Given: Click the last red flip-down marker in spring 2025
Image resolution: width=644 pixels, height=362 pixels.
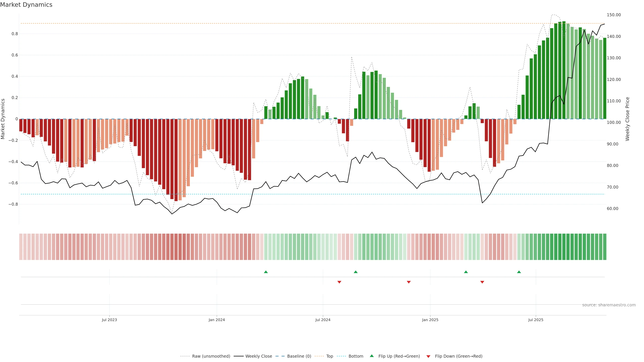Looking at the screenshot, I should (x=482, y=282).
